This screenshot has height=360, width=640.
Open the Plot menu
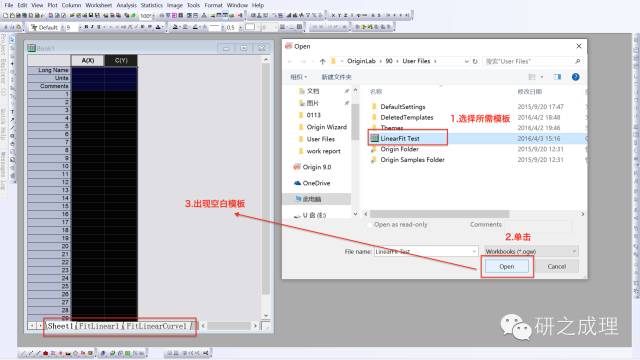(x=53, y=5)
